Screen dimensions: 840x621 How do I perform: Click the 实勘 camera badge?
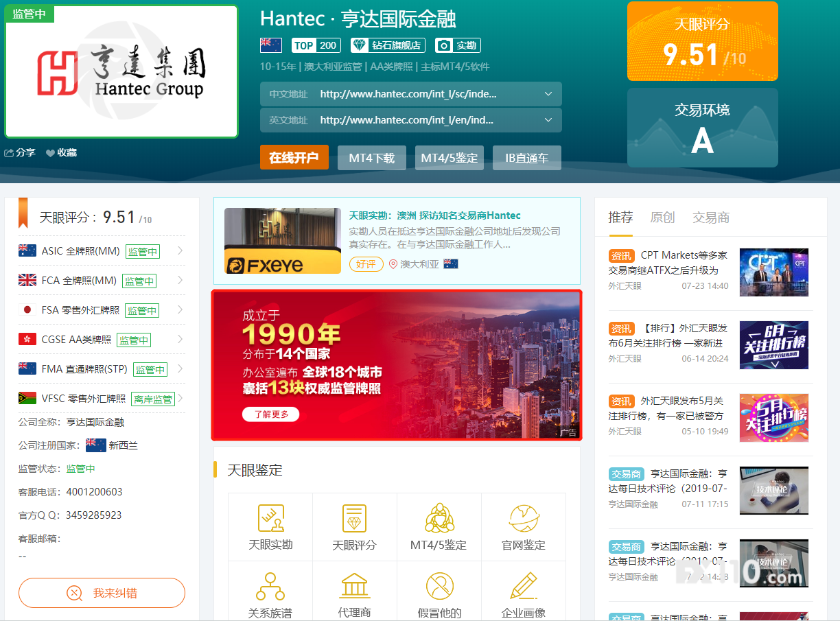click(458, 45)
